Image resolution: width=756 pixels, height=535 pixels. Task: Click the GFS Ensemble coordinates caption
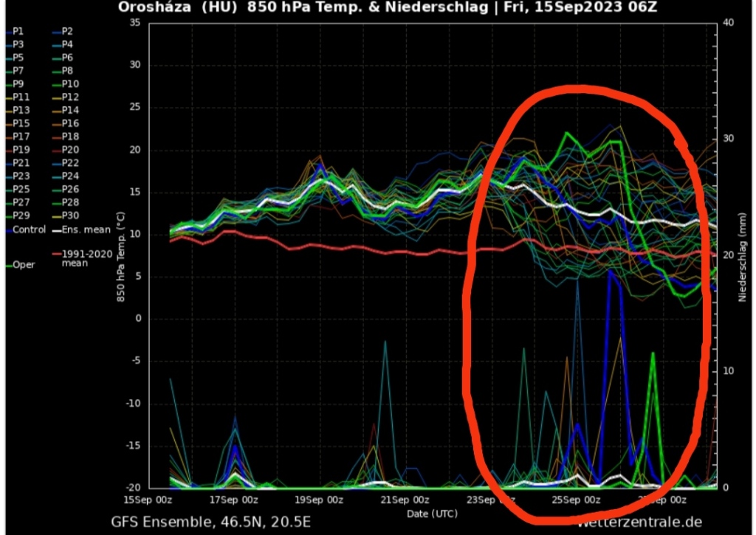coord(210,522)
